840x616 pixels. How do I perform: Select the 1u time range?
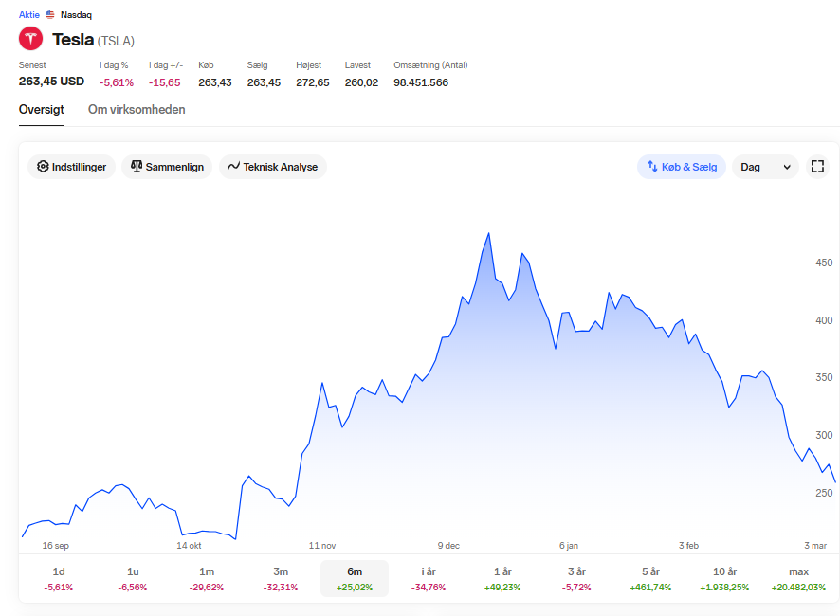tap(133, 578)
